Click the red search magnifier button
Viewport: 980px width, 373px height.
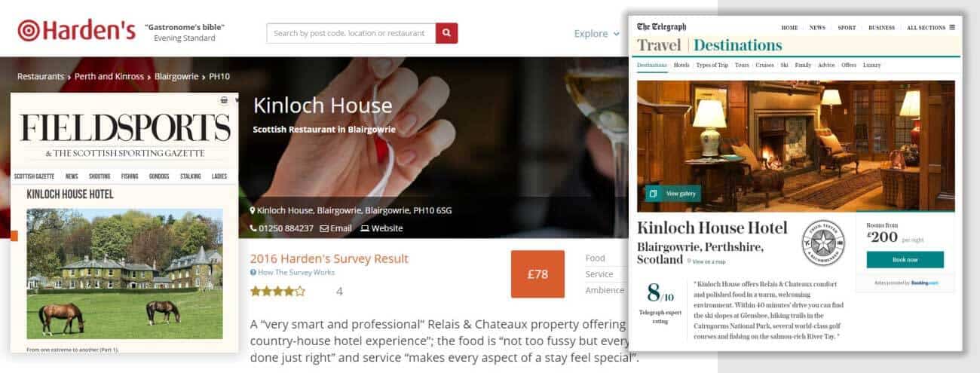click(x=446, y=33)
